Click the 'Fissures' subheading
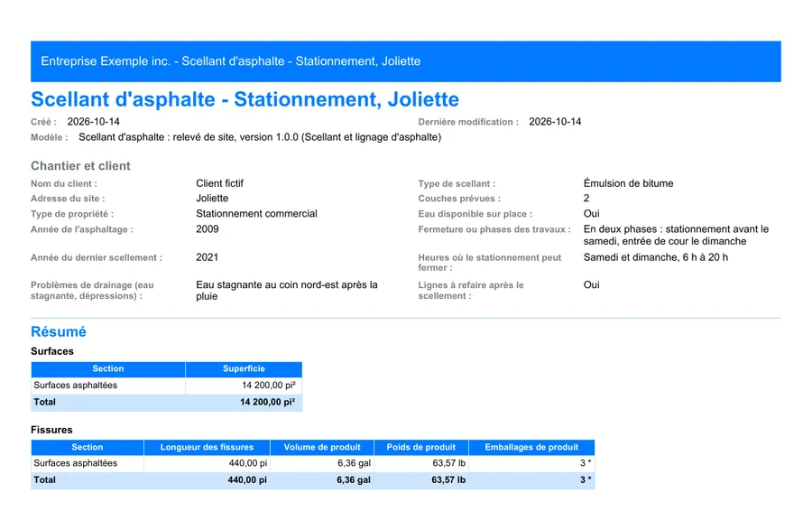The height and width of the screenshot is (530, 812). click(x=51, y=430)
